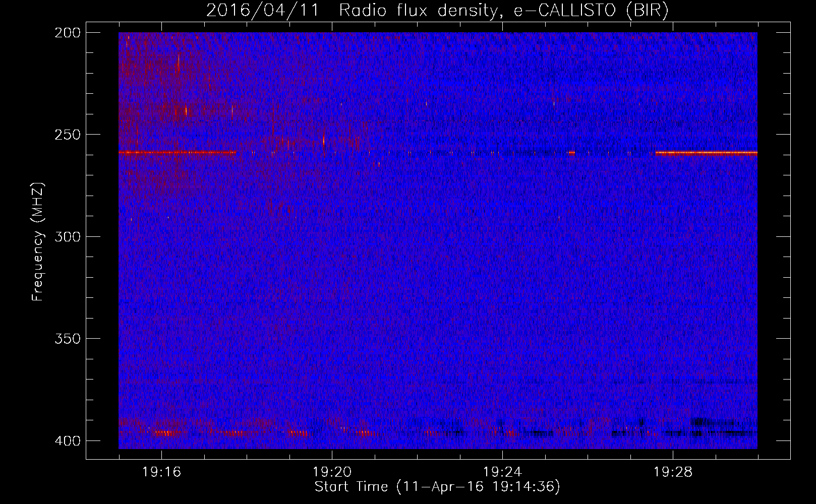This screenshot has height=504, width=816.
Task: Click the '19:24' time tick label
Action: coord(502,472)
